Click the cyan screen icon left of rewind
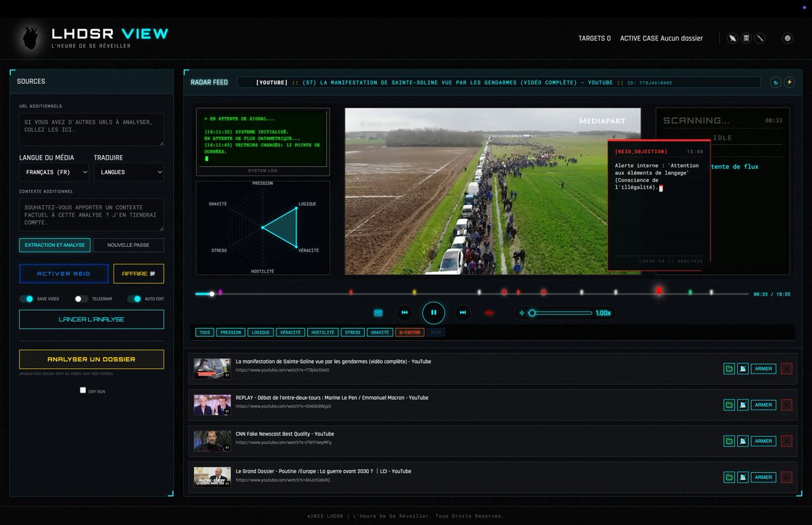The image size is (812, 525). 378,313
